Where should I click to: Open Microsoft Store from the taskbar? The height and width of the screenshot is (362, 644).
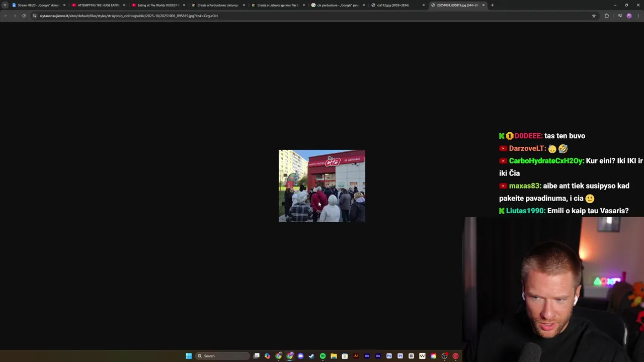pyautogui.click(x=345, y=356)
